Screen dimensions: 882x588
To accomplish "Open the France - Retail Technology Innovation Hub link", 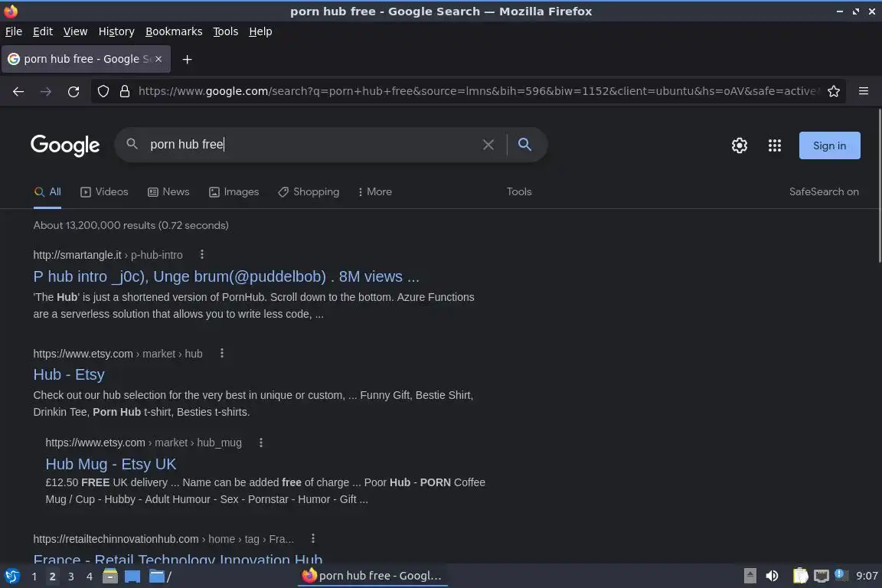I will point(178,558).
